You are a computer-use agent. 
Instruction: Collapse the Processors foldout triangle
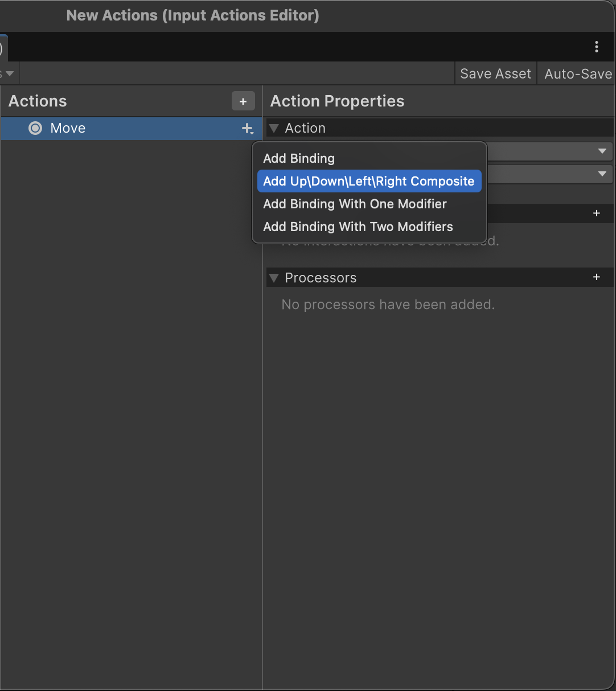pos(274,278)
